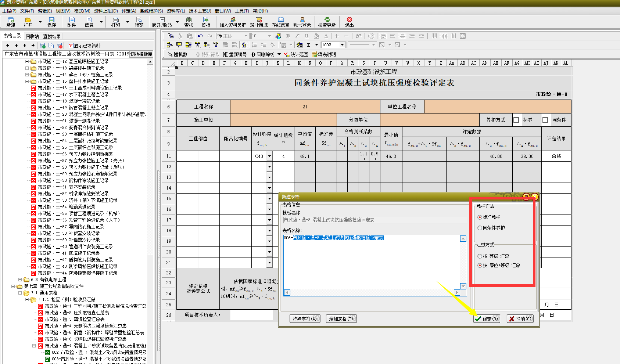
Task: Select 按 等级 汇总 radio option
Action: 480,256
